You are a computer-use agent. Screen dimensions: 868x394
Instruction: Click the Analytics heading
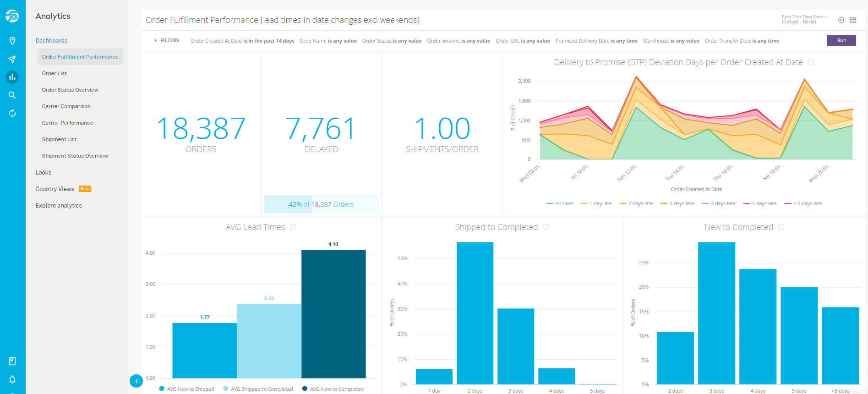pyautogui.click(x=53, y=16)
